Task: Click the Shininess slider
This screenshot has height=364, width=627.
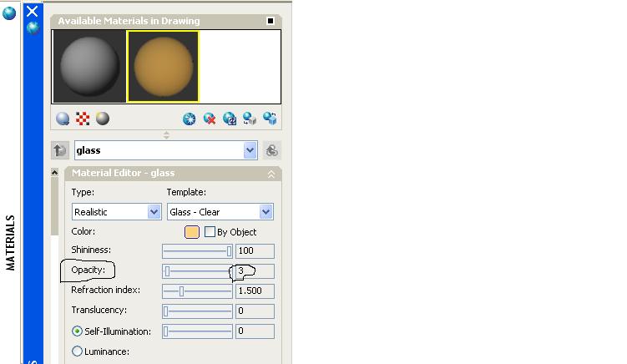Action: (x=197, y=251)
